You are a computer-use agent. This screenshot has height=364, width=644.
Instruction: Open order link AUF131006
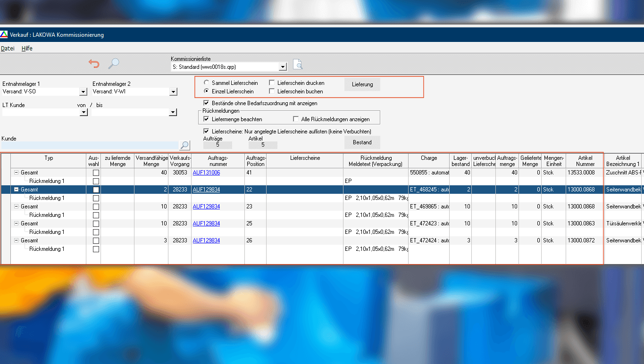(206, 173)
